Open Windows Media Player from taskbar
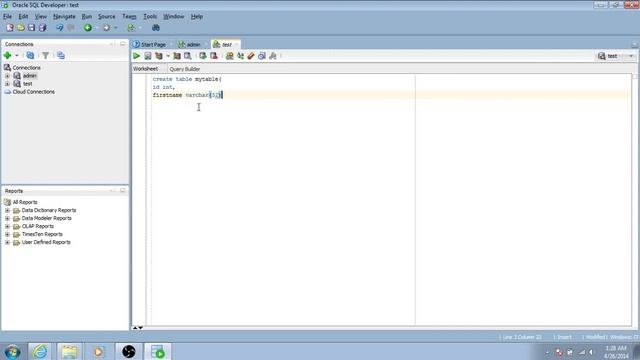This screenshot has height=360, width=640. pyautogui.click(x=98, y=351)
